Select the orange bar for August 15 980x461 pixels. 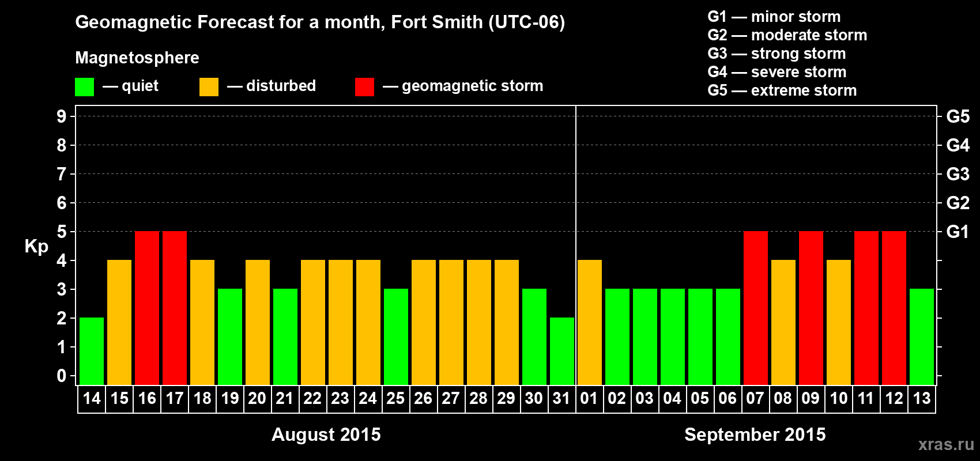(119, 322)
